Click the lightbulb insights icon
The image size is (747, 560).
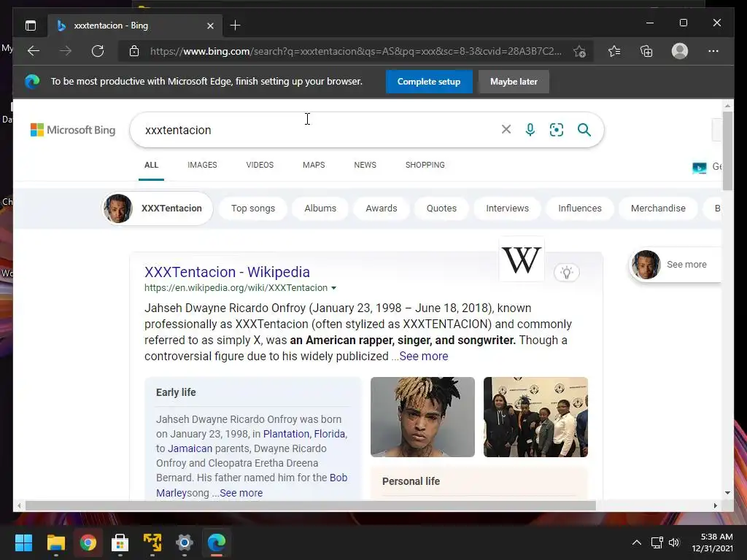point(566,273)
